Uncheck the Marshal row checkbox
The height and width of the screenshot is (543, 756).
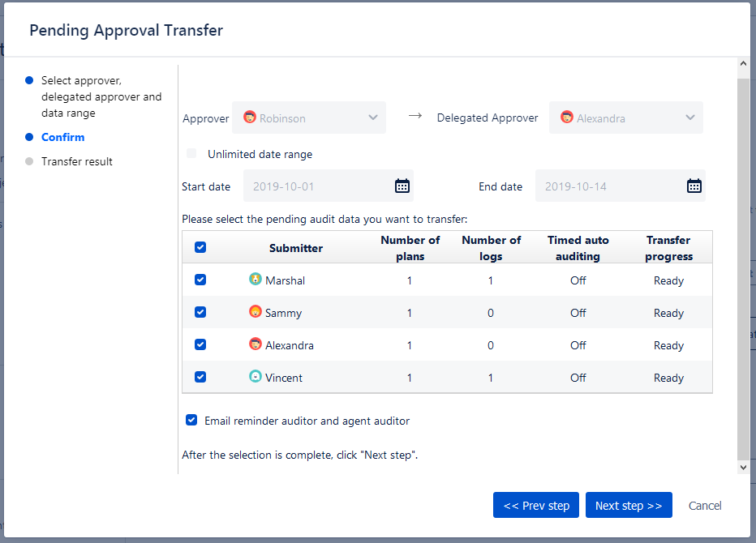click(x=200, y=280)
